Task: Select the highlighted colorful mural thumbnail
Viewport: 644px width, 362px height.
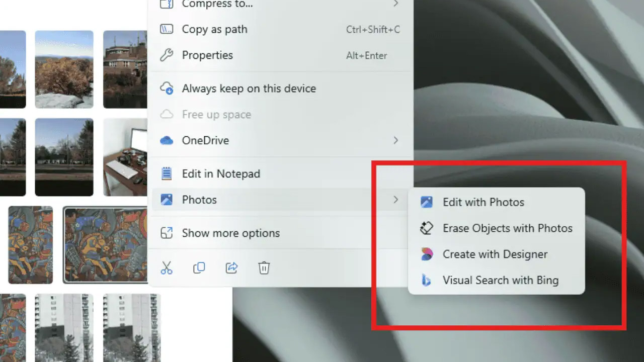Action: point(106,244)
